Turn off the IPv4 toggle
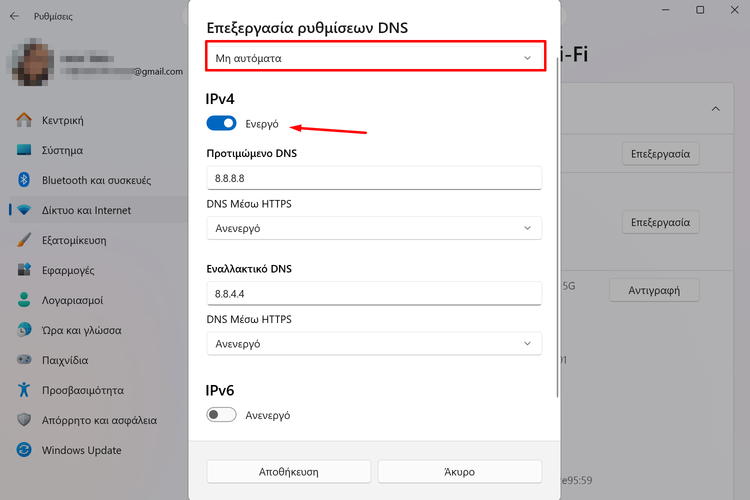Image resolution: width=750 pixels, height=500 pixels. (221, 123)
